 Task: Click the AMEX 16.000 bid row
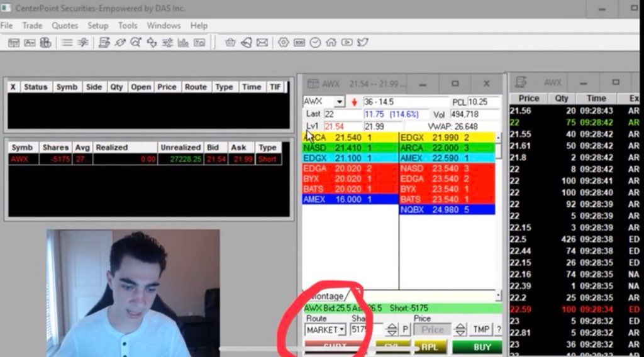point(350,199)
